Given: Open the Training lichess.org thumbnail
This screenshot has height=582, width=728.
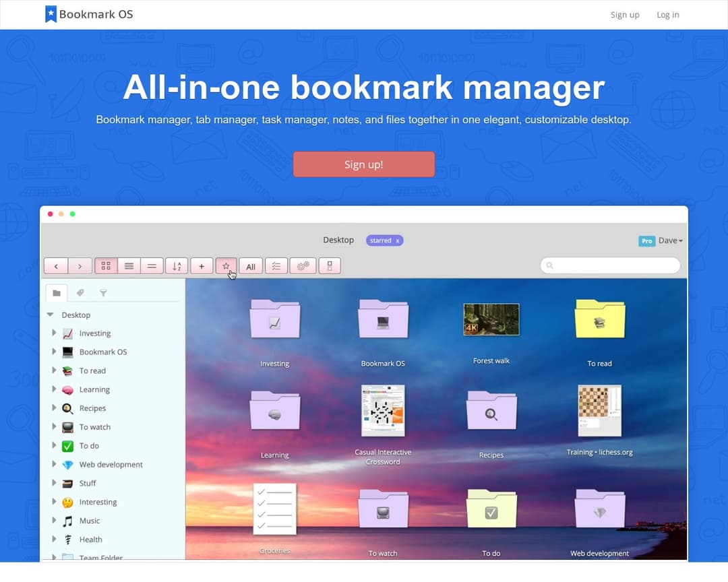Looking at the screenshot, I should tap(599, 411).
